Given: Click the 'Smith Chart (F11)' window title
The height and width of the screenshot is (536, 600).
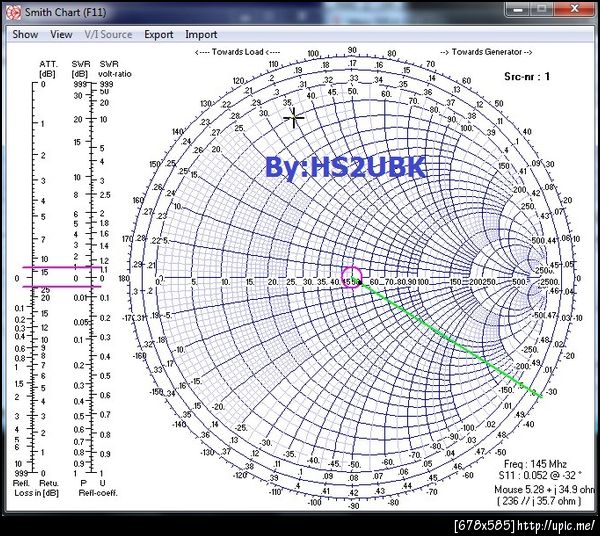Looking at the screenshot, I should (65, 12).
